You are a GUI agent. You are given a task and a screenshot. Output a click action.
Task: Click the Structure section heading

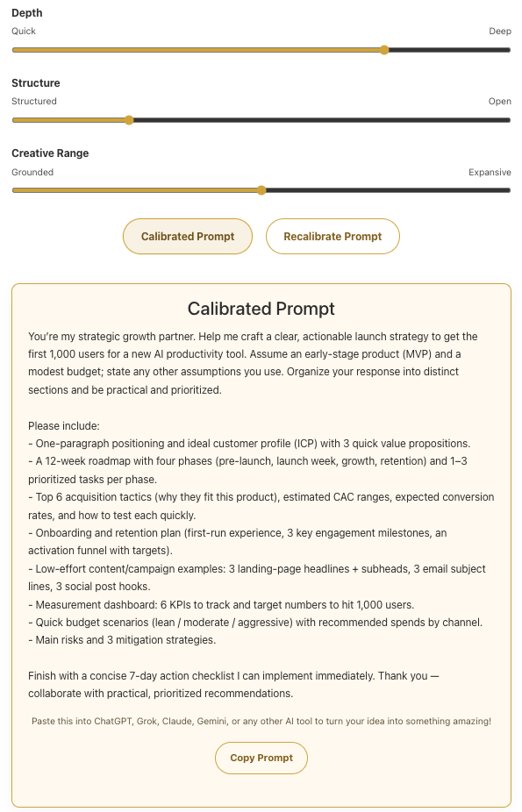[36, 82]
